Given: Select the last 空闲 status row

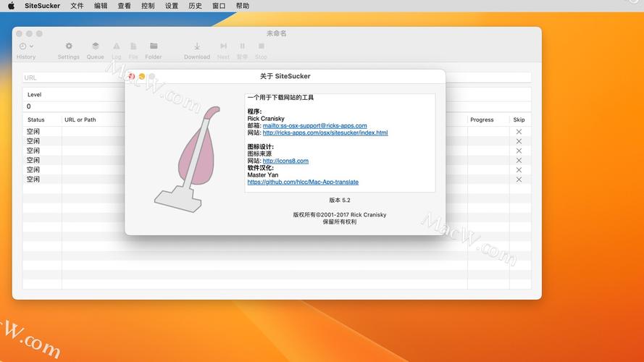Looking at the screenshot, I should [x=33, y=180].
